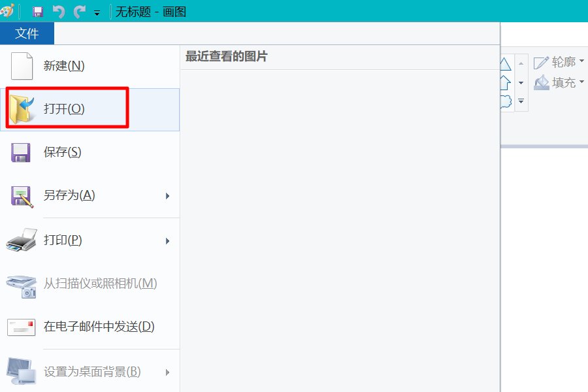Click the Paint program icon in title bar
This screenshot has width=588, height=392.
[x=7, y=10]
